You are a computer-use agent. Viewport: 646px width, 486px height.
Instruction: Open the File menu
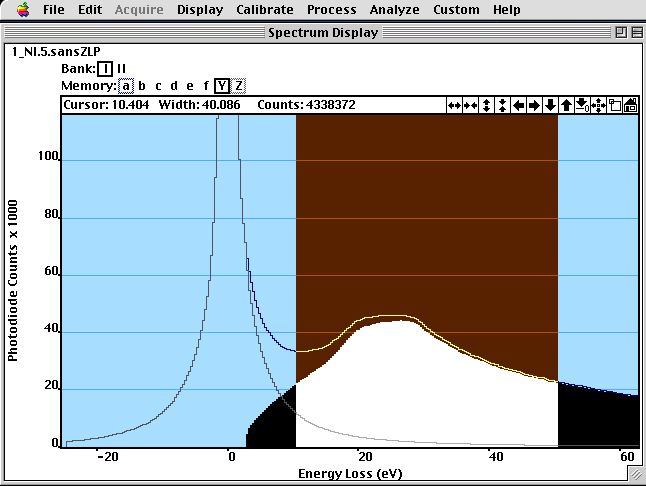click(54, 9)
